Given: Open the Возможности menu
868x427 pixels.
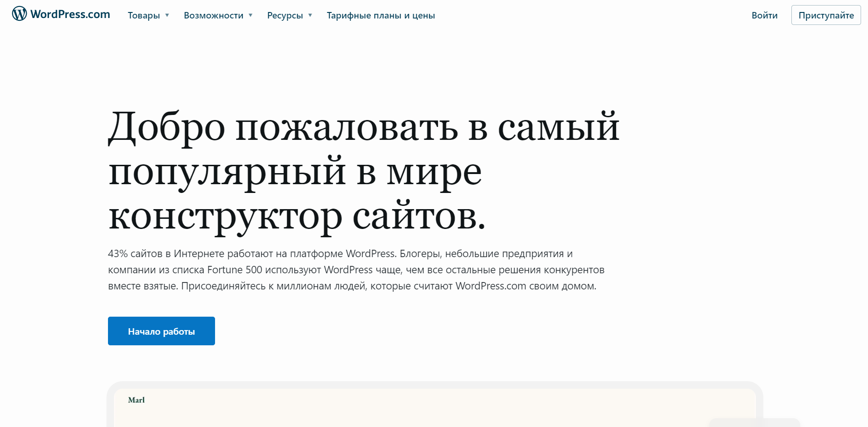Looking at the screenshot, I should (213, 15).
